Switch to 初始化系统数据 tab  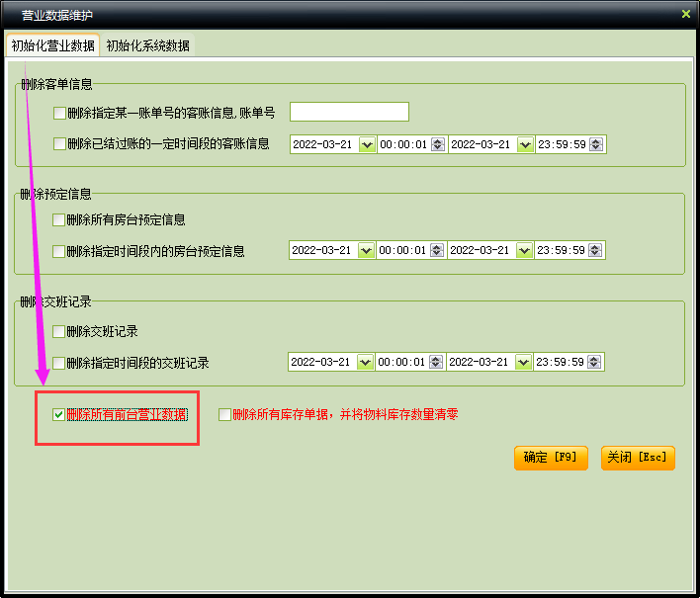point(148,46)
